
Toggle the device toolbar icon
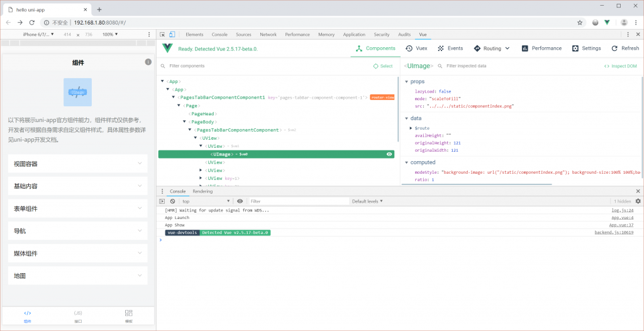(172, 35)
